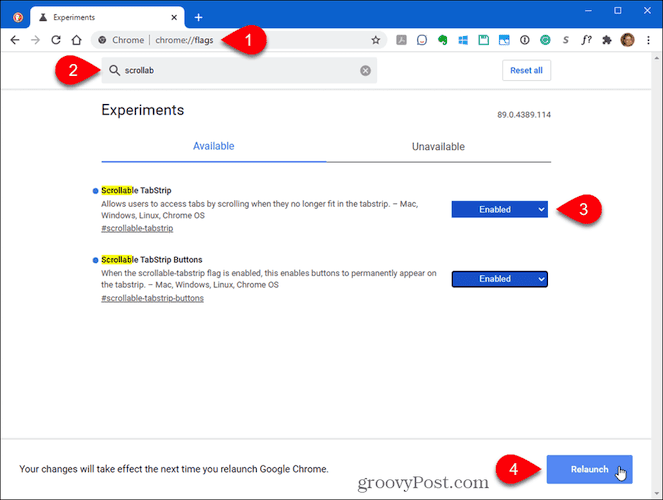
Task: Click the relaunch notice text
Action: coord(174,469)
